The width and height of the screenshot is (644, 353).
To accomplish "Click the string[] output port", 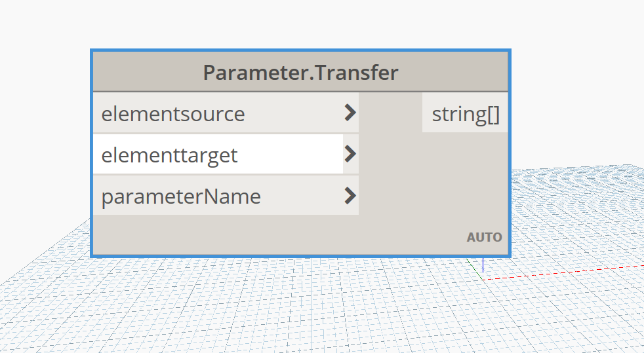I will coord(466,113).
